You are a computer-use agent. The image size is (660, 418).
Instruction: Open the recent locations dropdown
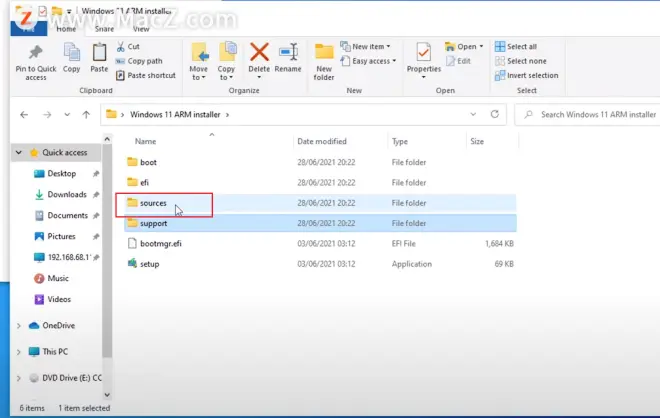coord(67,114)
